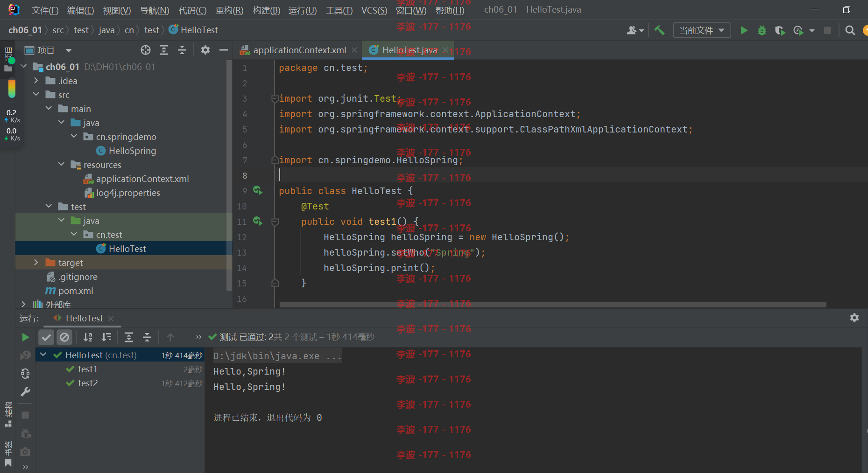Click the wrench icon in Run left strip
This screenshot has width=868, height=473.
point(25,392)
